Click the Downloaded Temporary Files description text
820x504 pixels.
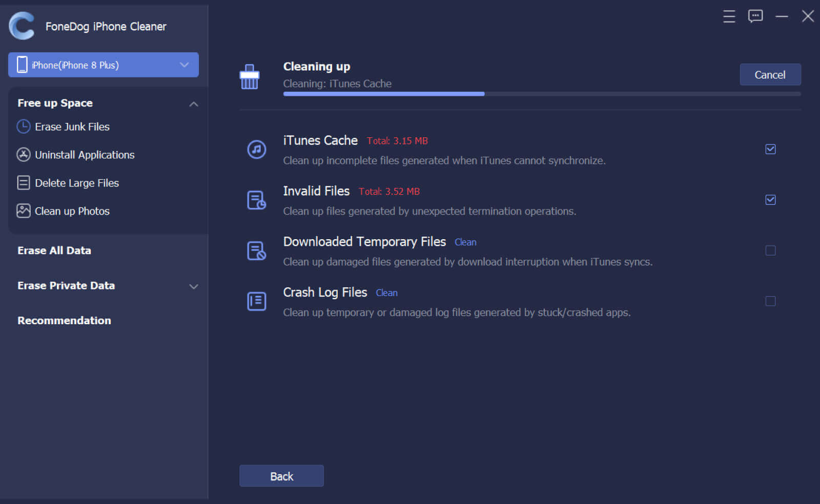468,262
